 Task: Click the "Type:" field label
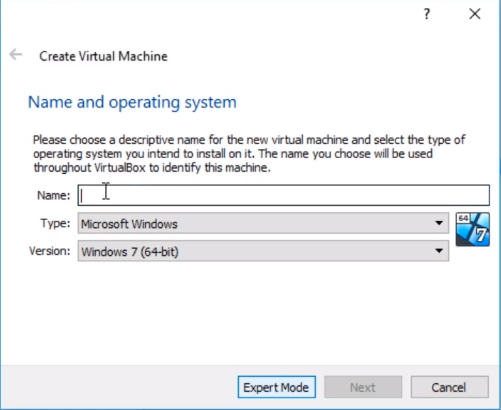55,223
